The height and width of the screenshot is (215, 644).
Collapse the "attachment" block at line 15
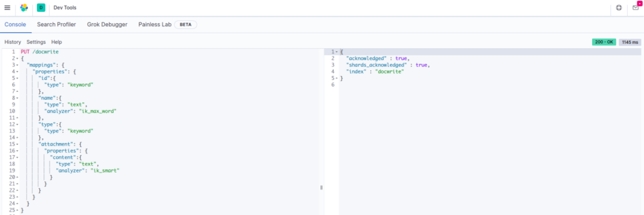tap(17, 144)
